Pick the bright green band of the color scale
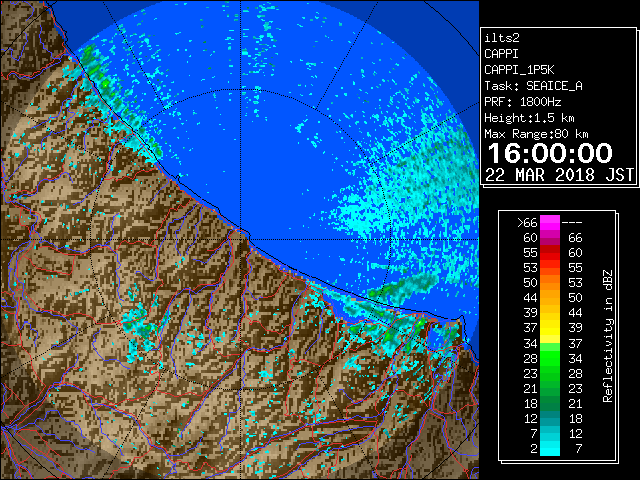 (x=550, y=358)
